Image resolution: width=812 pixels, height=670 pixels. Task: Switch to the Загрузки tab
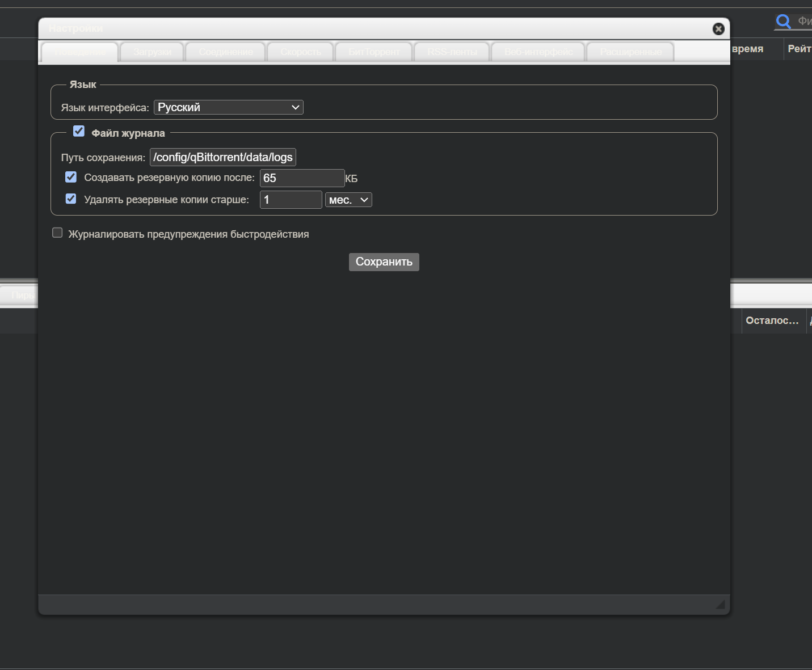tap(152, 52)
